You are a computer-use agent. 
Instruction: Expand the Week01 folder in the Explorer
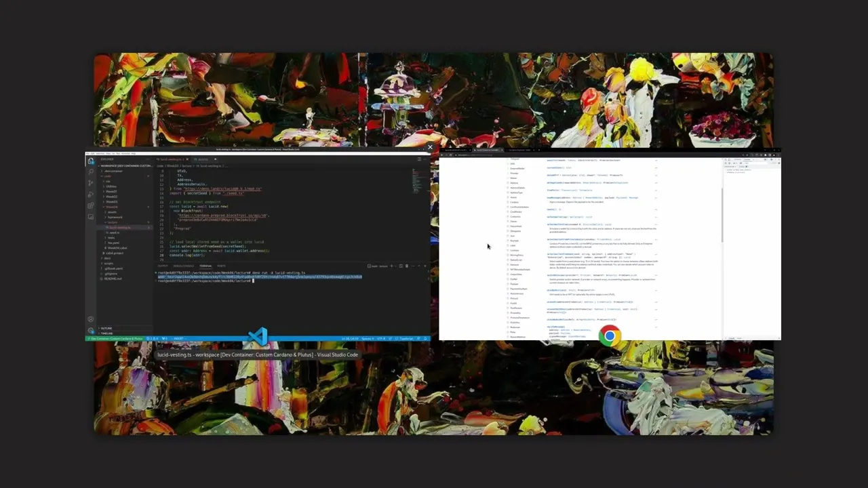click(x=114, y=190)
